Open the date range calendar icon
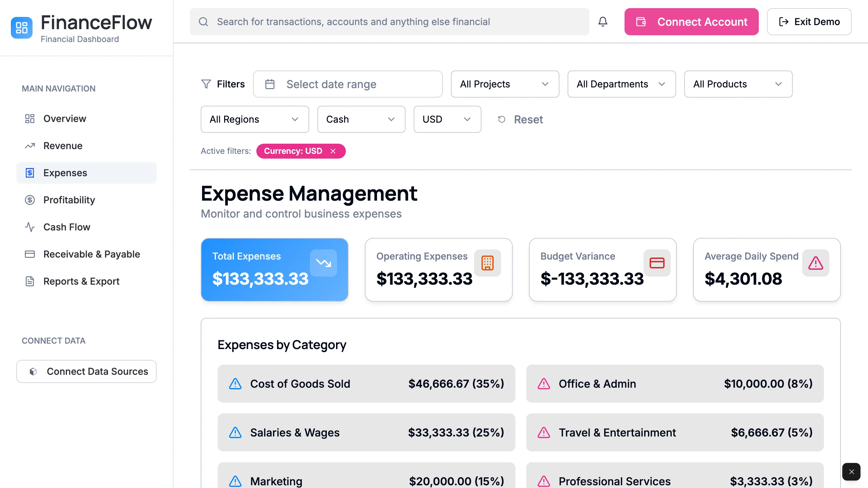The width and height of the screenshot is (868, 488). 270,84
